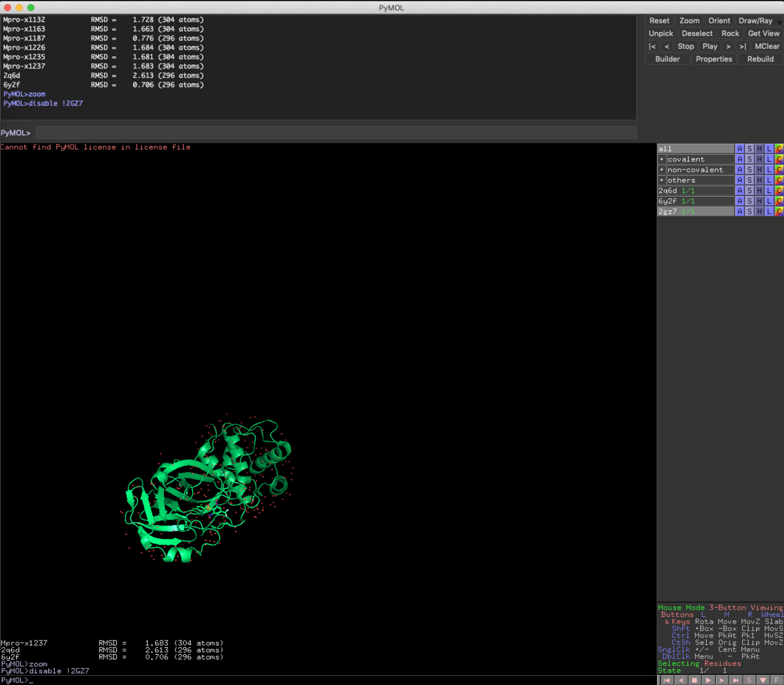Start playback with bottom play triangle
Screen dimensions: 784x685
[x=708, y=680]
